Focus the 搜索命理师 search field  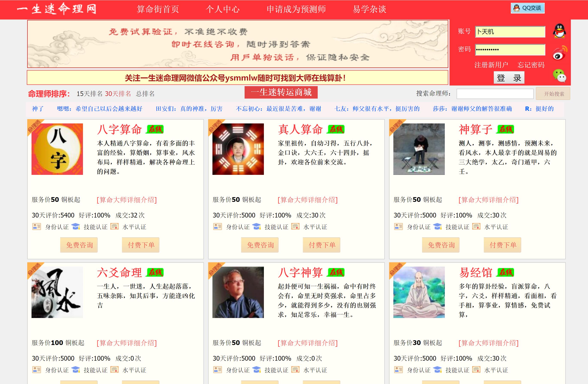point(495,94)
